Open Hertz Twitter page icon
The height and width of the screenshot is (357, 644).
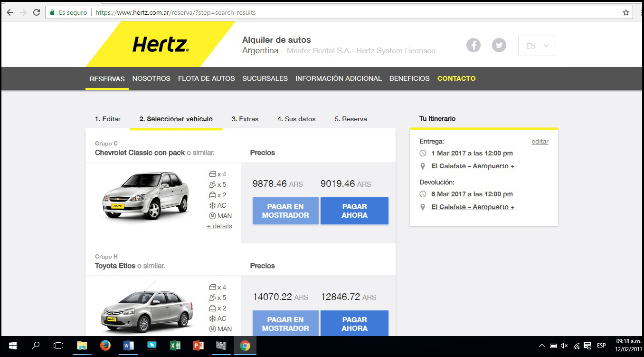point(499,46)
